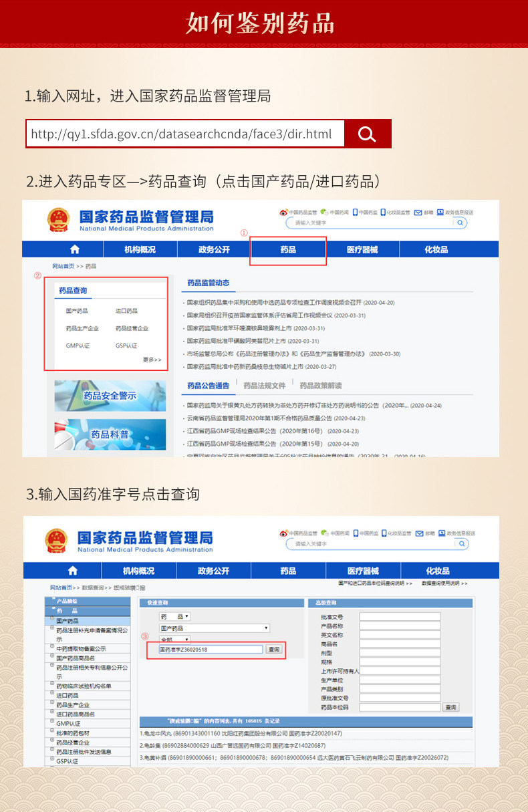The width and height of the screenshot is (528, 812).
Task: Click the home icon in step 3 navigation bar
Action: pos(73,571)
